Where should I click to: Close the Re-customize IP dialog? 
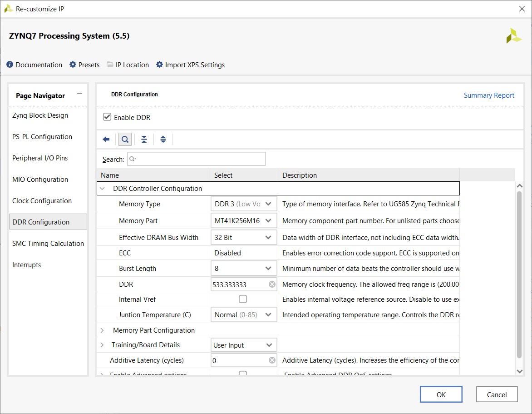click(522, 9)
